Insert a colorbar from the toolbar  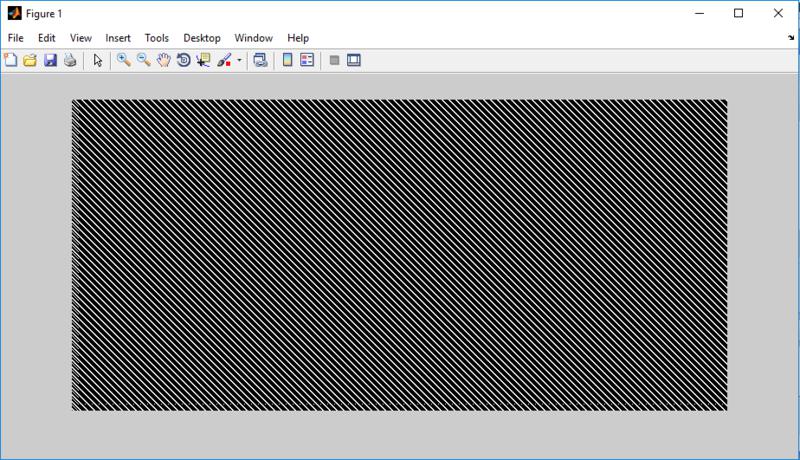click(x=288, y=60)
